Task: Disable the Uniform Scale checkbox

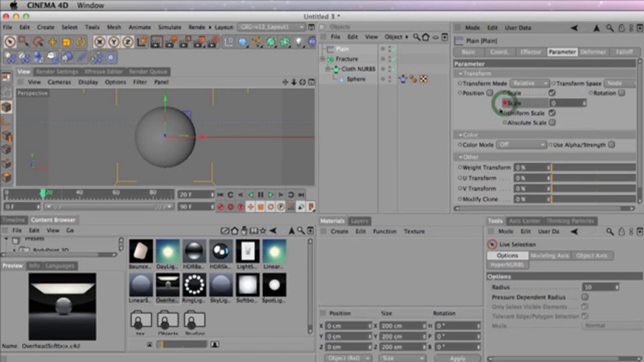Action: point(552,113)
